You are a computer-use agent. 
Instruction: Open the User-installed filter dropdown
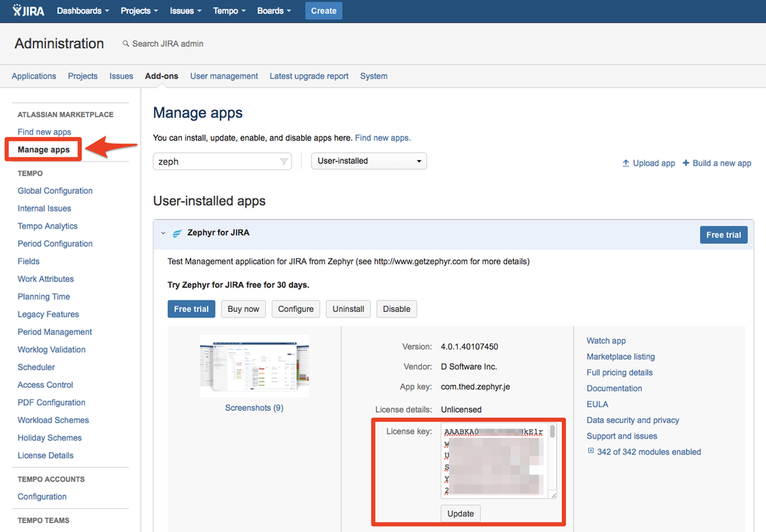coord(369,161)
